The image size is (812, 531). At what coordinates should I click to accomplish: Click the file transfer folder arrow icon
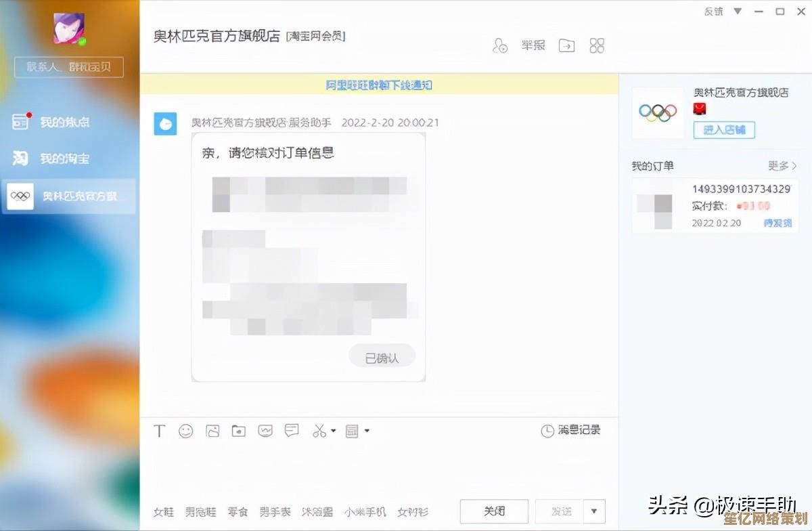566,45
